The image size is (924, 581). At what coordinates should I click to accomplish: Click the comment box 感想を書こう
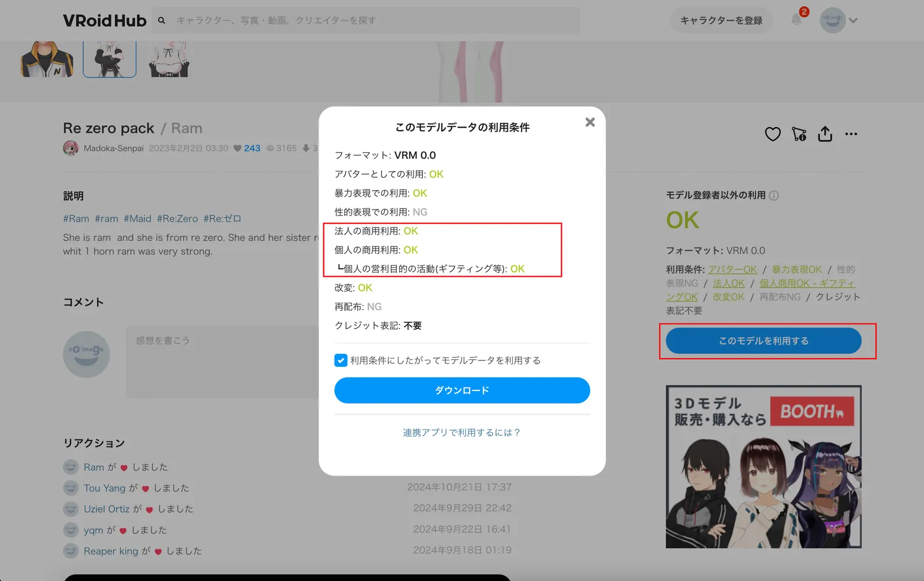[222, 362]
